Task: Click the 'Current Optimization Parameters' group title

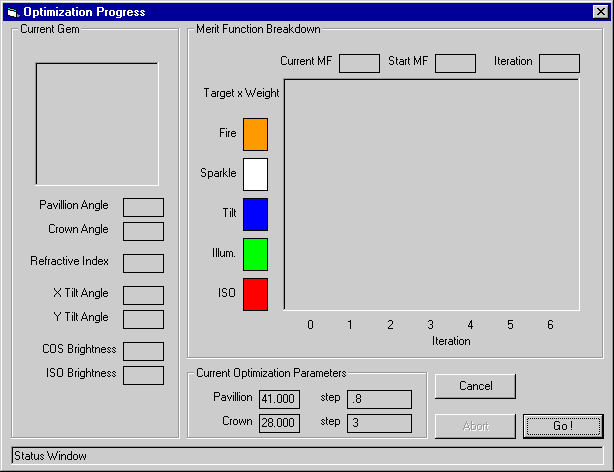Action: 271,373
